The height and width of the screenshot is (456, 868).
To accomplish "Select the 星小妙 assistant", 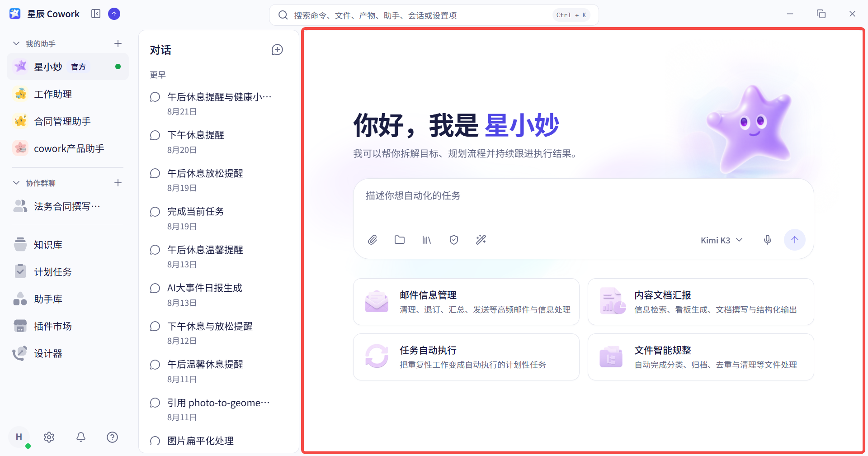I will coord(68,67).
